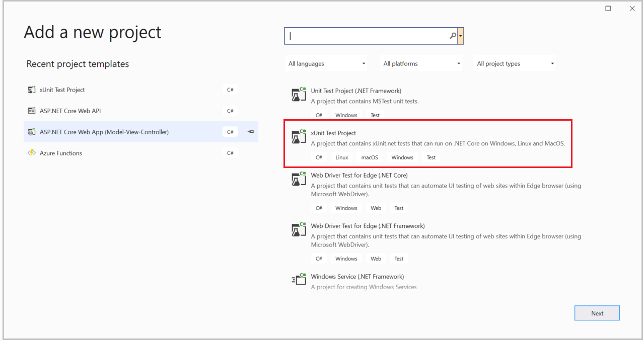
Task: Maximize the Add a new project dialog
Action: (x=608, y=9)
